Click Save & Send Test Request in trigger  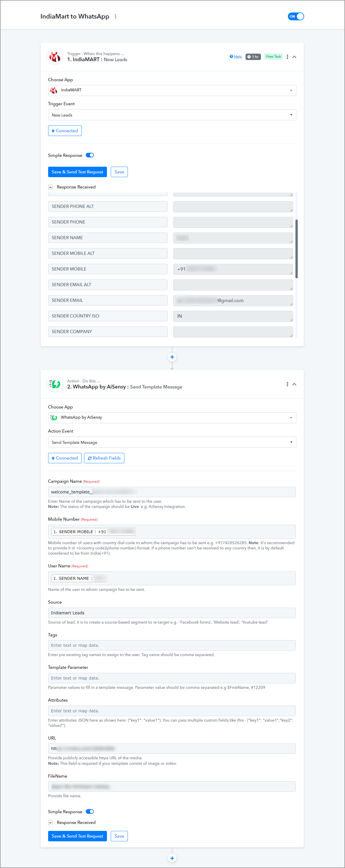point(77,172)
